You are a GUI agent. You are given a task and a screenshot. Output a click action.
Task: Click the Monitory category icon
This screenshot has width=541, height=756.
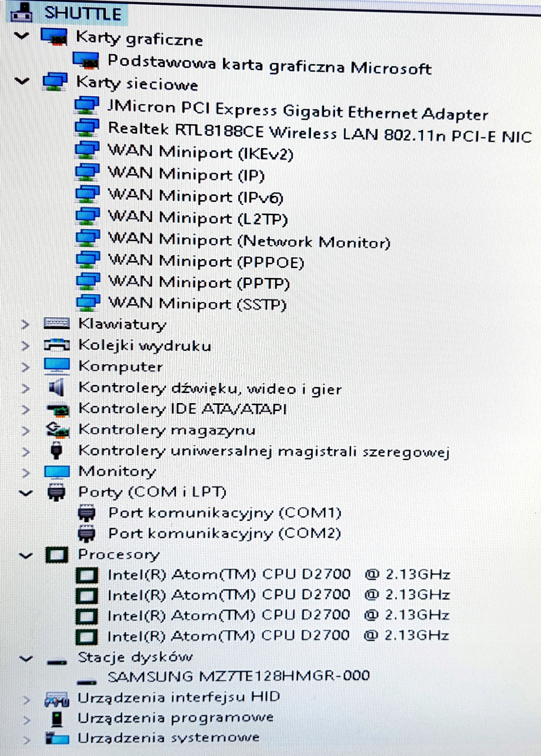click(x=57, y=471)
